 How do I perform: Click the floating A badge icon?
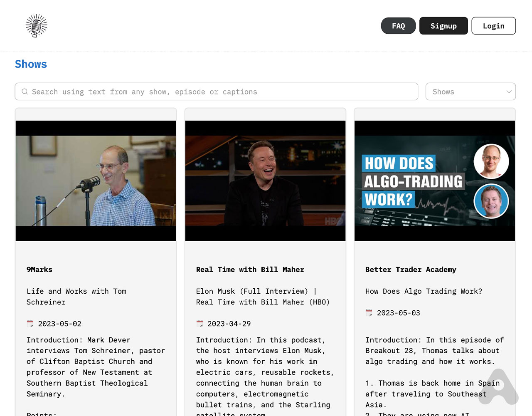[498, 387]
